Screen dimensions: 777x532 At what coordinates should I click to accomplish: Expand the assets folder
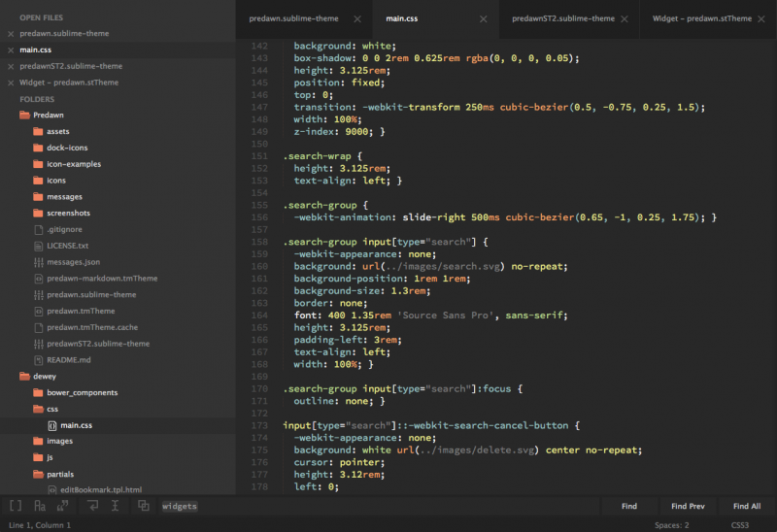[x=38, y=131]
